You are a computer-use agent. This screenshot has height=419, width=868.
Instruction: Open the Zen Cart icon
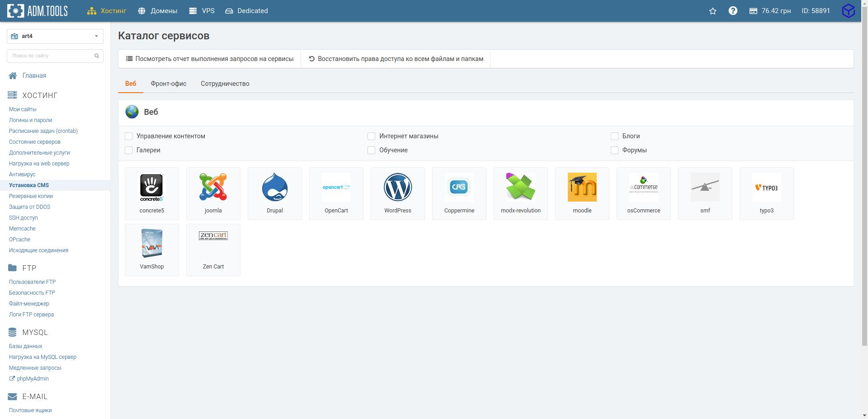click(x=213, y=236)
